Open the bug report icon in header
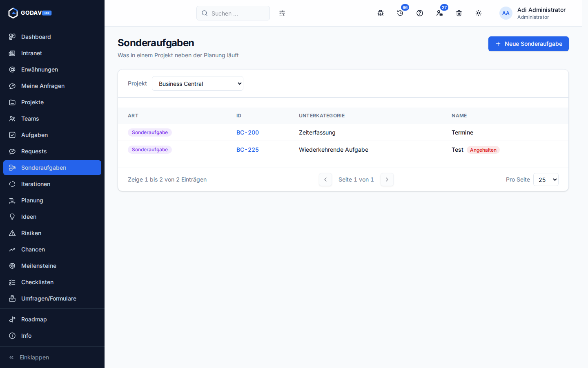Screen dimensions: 588x368 click(381, 13)
